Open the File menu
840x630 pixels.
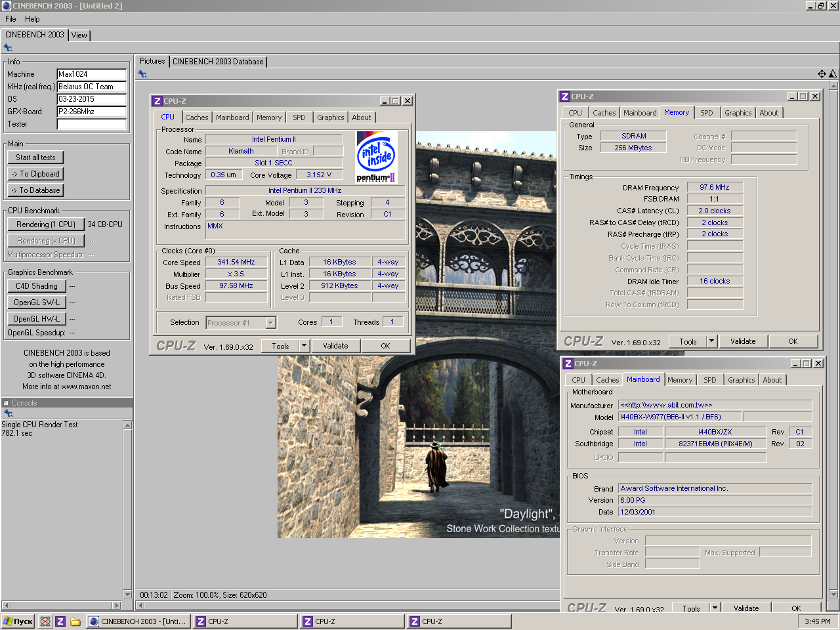[x=10, y=19]
